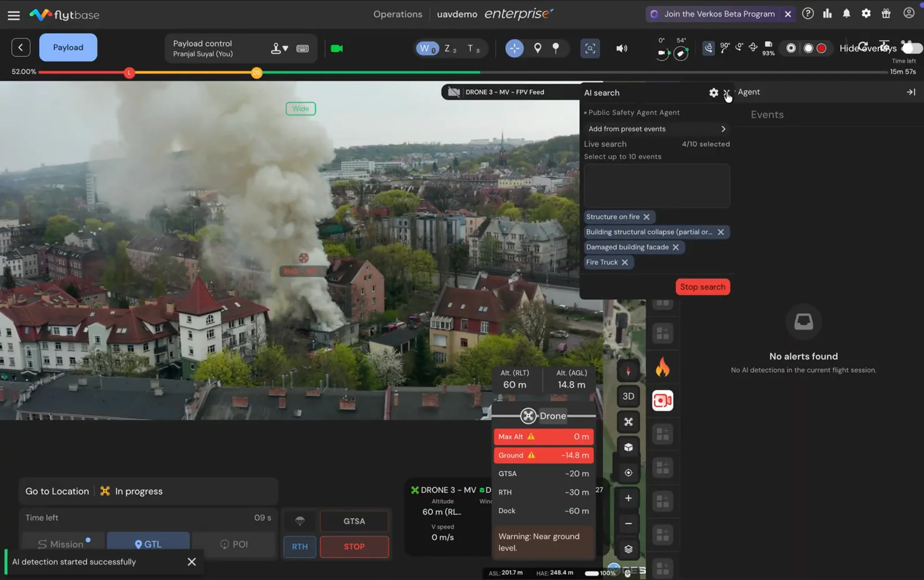Toggle the blue crosshair move control
This screenshot has height=580, width=924.
click(x=515, y=48)
